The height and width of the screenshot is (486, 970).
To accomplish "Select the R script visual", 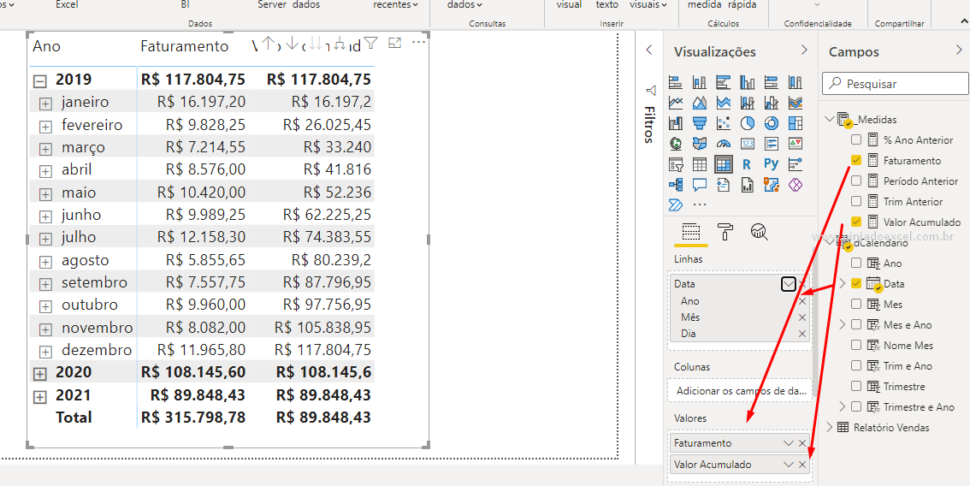I will point(747,164).
